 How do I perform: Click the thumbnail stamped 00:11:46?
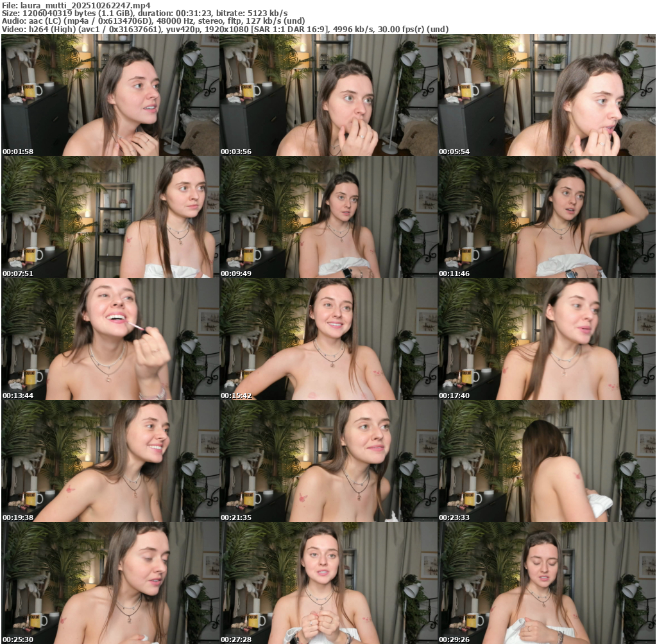(547, 217)
